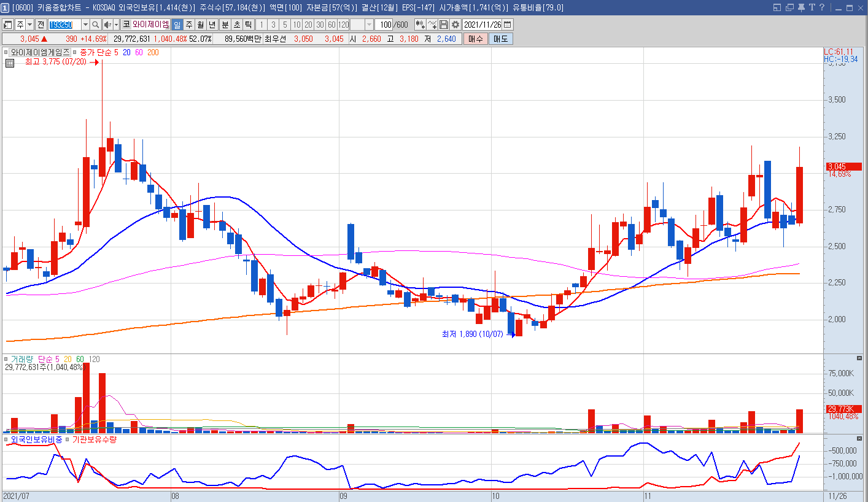Click the 매도 sell button

[500, 39]
